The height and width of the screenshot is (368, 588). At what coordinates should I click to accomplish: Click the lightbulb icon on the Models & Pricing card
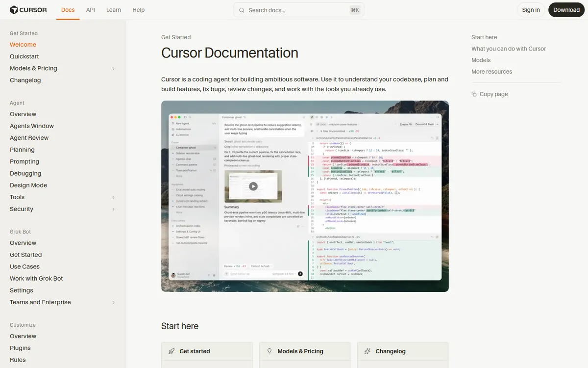click(x=269, y=351)
